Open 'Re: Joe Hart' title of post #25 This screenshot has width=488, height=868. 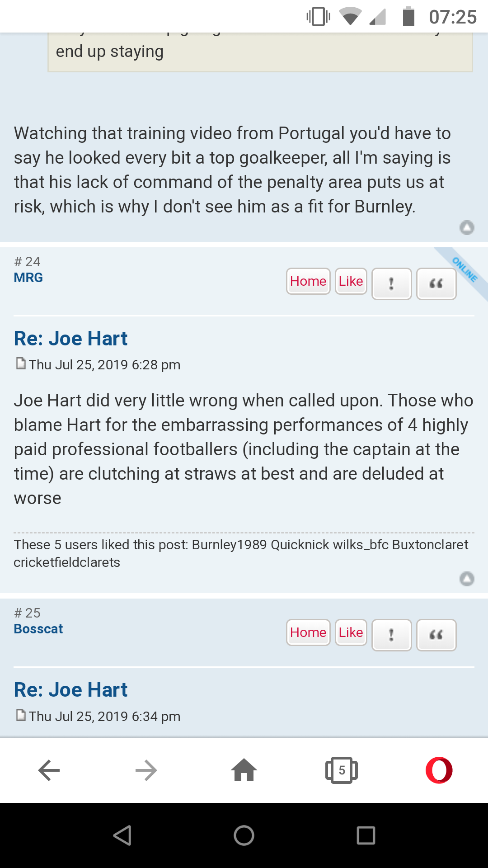point(71,690)
